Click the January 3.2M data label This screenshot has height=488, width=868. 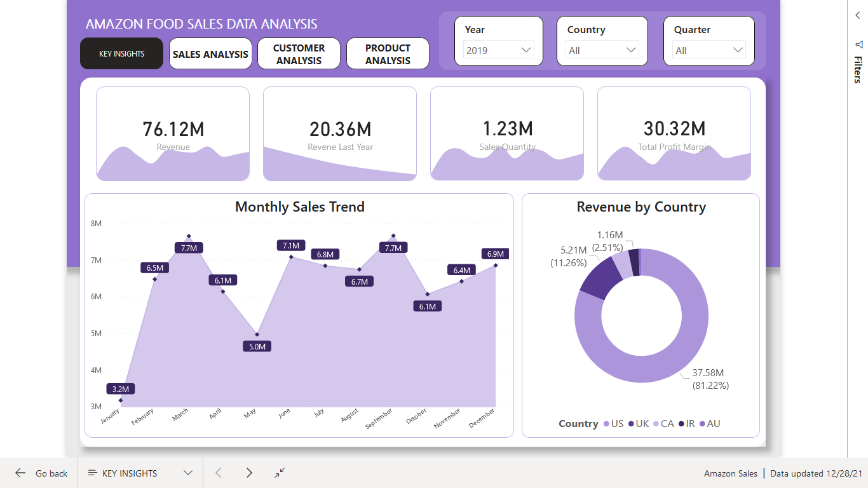tap(121, 389)
